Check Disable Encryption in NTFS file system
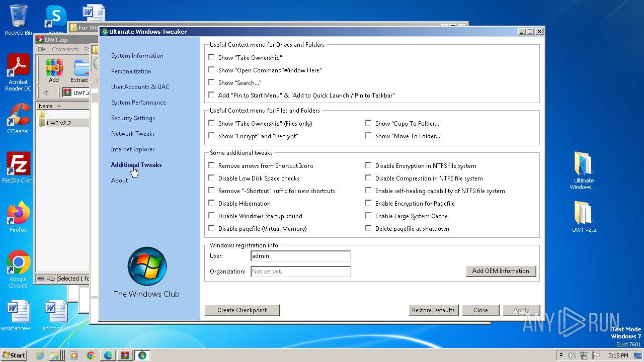The height and width of the screenshot is (362, 644). point(368,165)
